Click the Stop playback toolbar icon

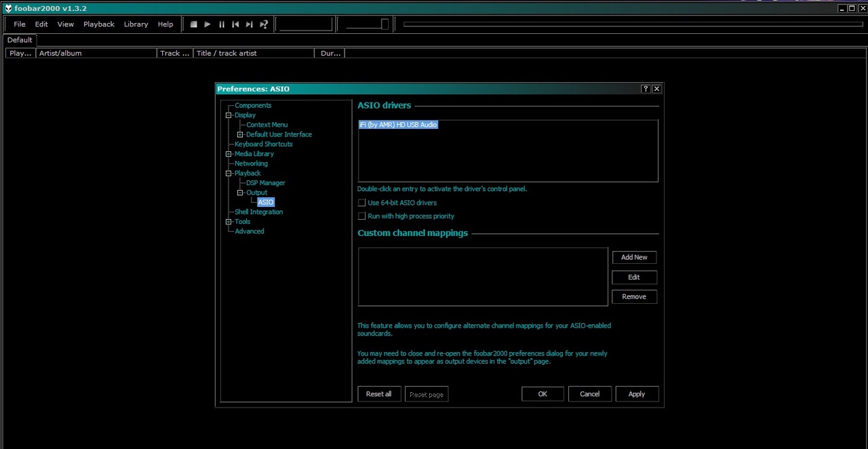(193, 24)
